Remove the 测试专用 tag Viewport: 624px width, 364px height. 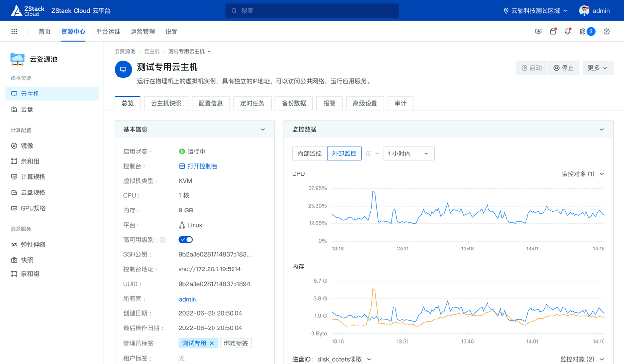(211, 343)
